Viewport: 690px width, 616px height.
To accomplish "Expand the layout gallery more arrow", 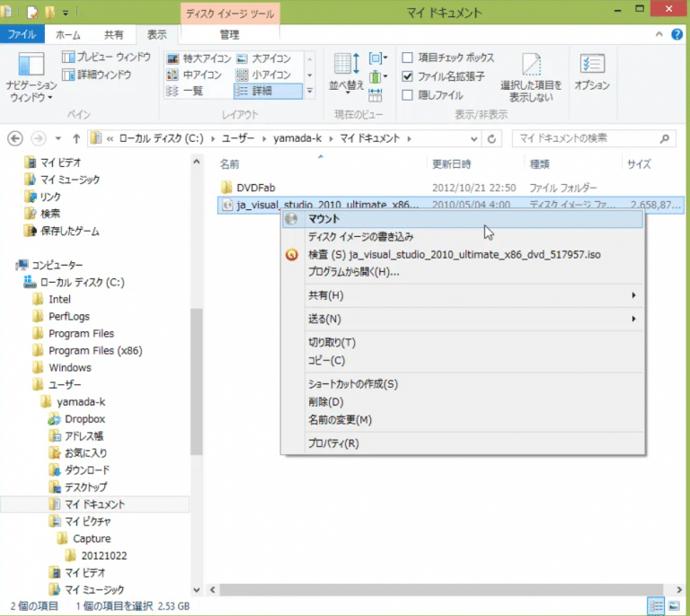I will [309, 91].
